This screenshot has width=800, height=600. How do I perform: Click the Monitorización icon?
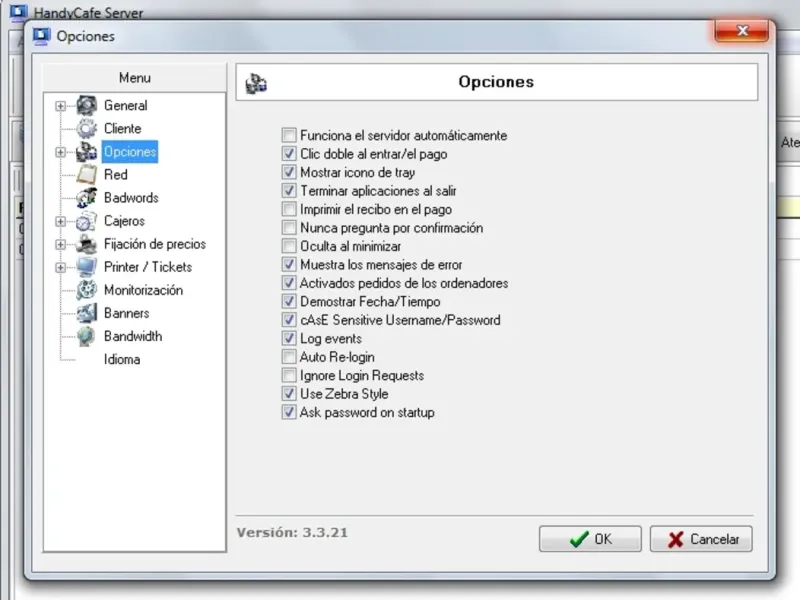pos(87,290)
